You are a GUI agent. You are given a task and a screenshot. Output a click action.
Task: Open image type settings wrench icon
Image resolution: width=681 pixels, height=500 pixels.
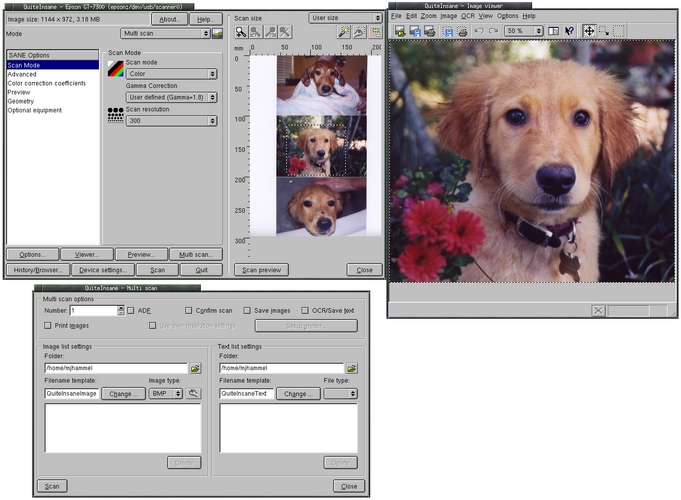point(194,394)
